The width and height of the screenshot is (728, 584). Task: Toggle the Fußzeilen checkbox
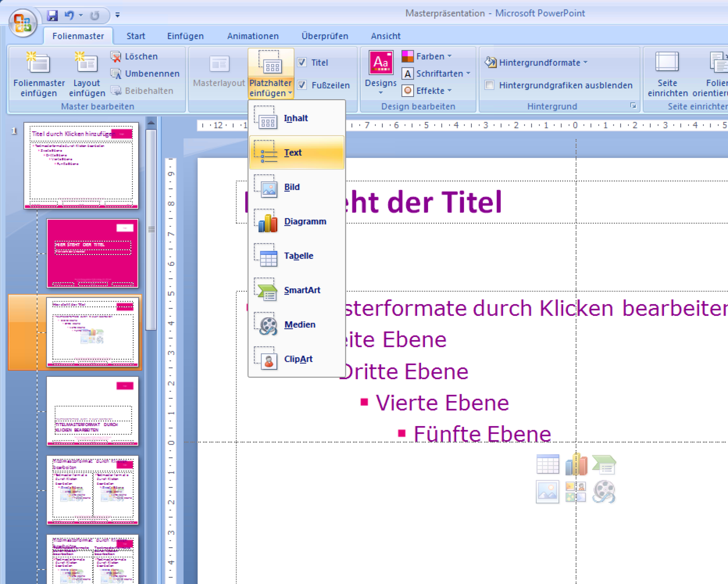302,85
